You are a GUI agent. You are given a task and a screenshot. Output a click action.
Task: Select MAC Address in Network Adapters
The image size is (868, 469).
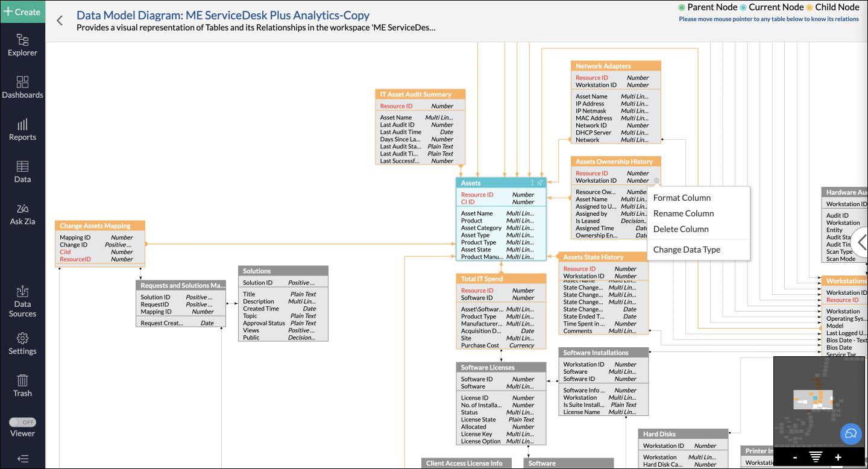pos(616,118)
